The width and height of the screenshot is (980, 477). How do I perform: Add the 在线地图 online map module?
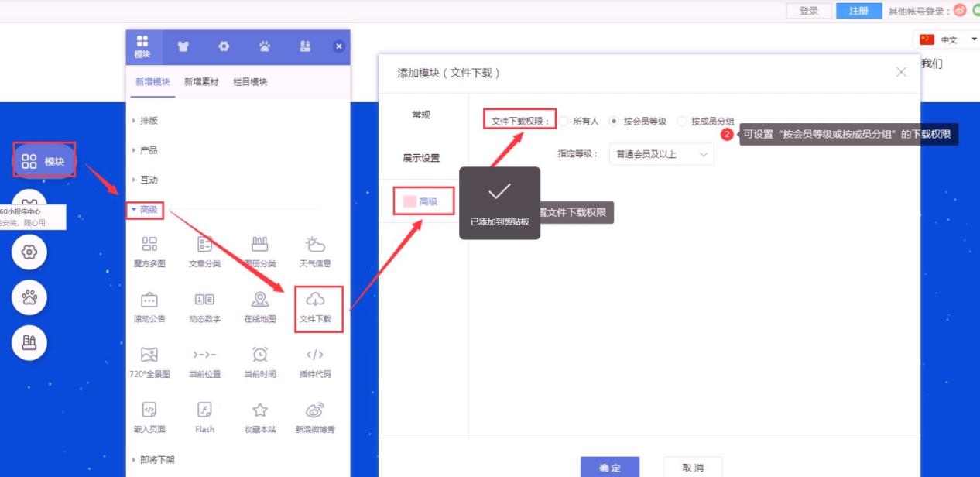260,300
